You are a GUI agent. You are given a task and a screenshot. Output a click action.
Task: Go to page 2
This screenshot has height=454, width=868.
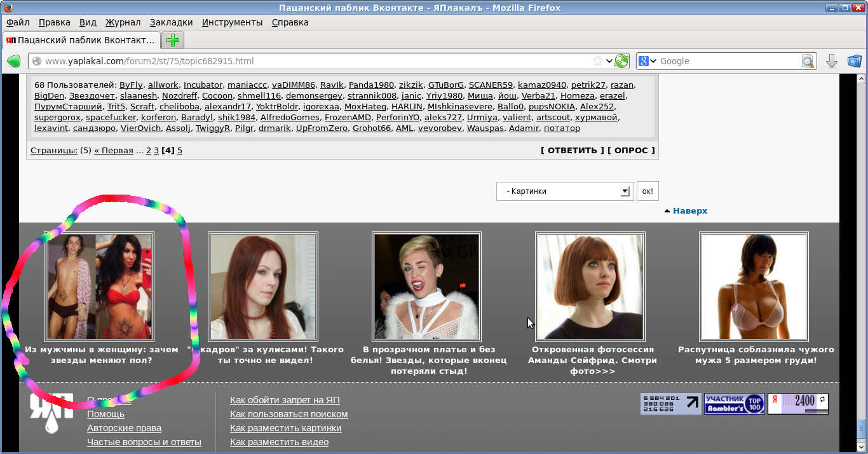pyautogui.click(x=149, y=151)
